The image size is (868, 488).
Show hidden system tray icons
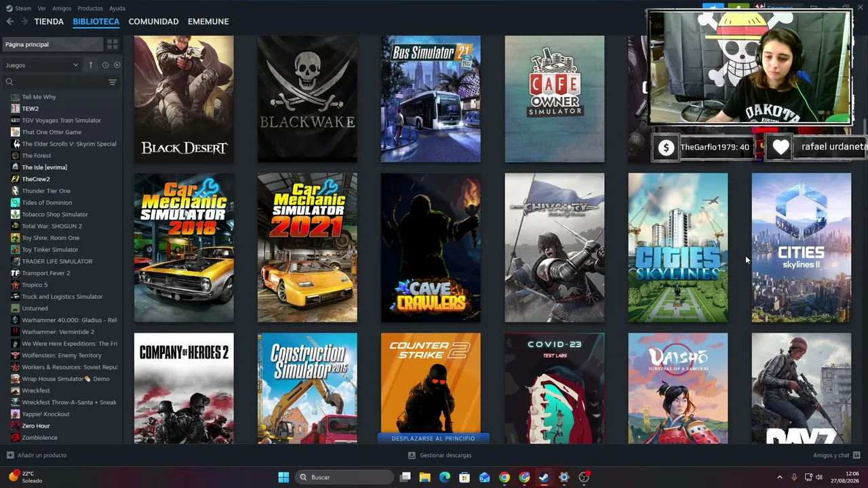(779, 477)
